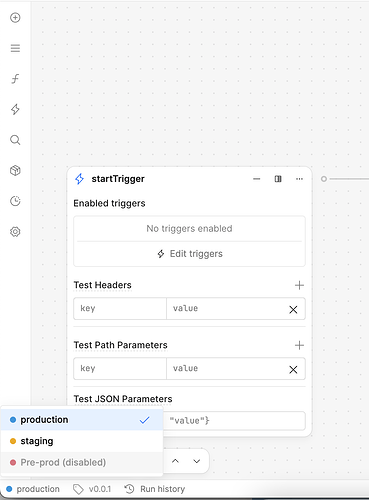Open the triggers lightning bolt sidebar icon
The width and height of the screenshot is (369, 500).
point(15,109)
